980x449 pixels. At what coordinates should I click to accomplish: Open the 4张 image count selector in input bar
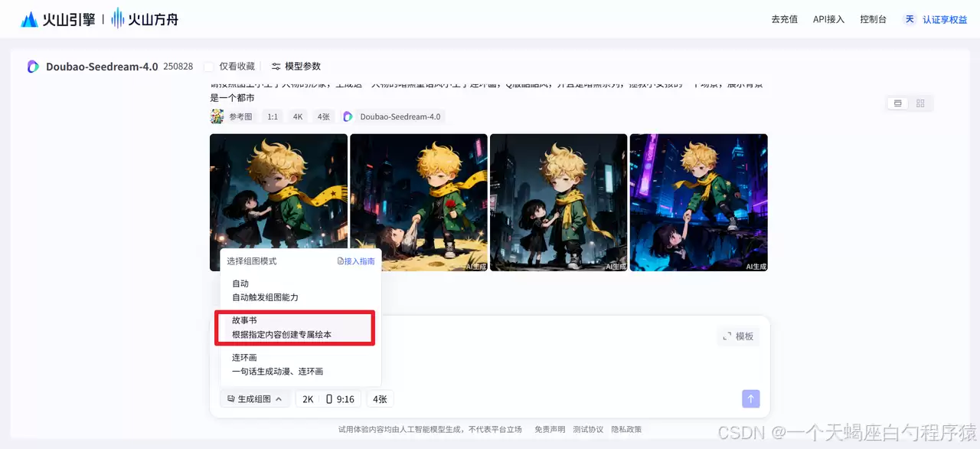pyautogui.click(x=380, y=399)
